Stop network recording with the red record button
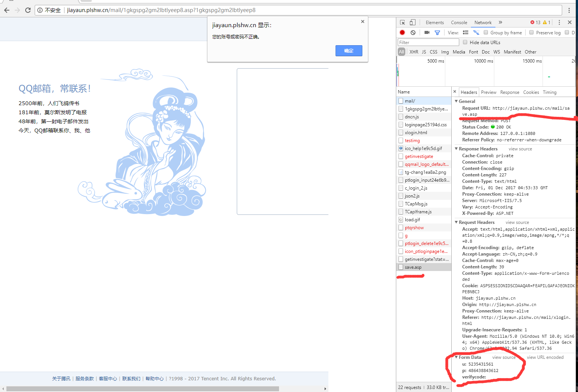 point(402,32)
